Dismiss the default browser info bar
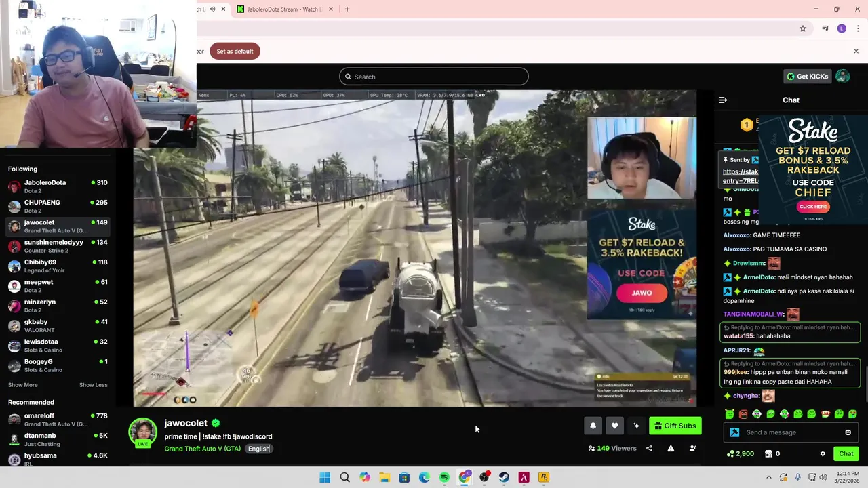Viewport: 868px width, 488px height. 856,51
